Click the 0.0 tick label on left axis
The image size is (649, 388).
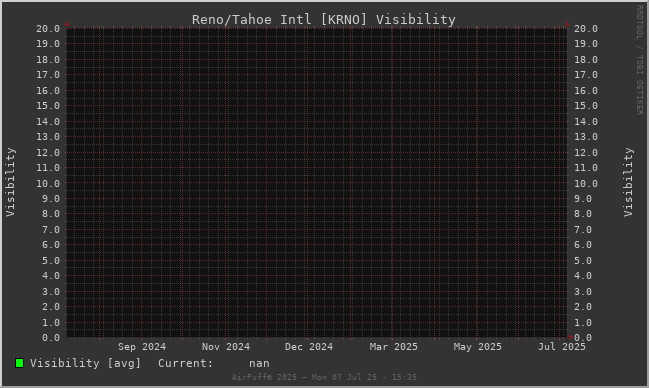51,338
